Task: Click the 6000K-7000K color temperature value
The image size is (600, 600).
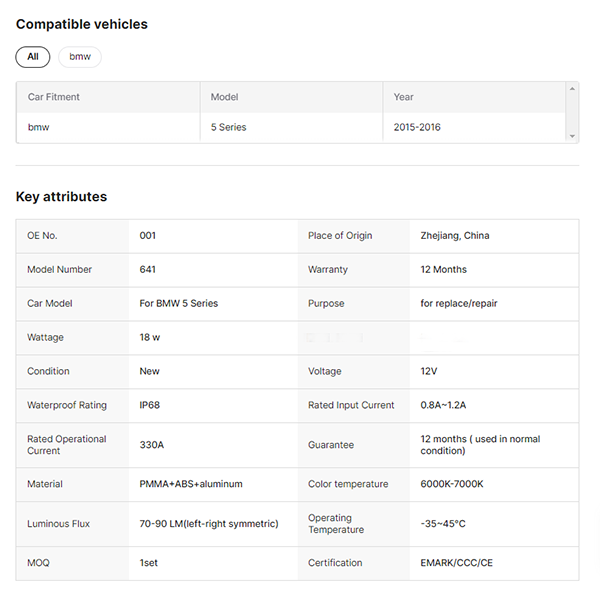Action: 452,484
